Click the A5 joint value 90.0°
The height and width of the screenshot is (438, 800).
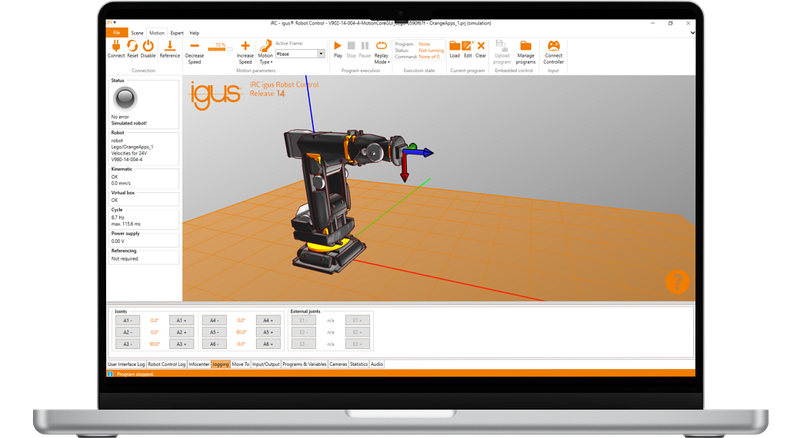point(241,332)
